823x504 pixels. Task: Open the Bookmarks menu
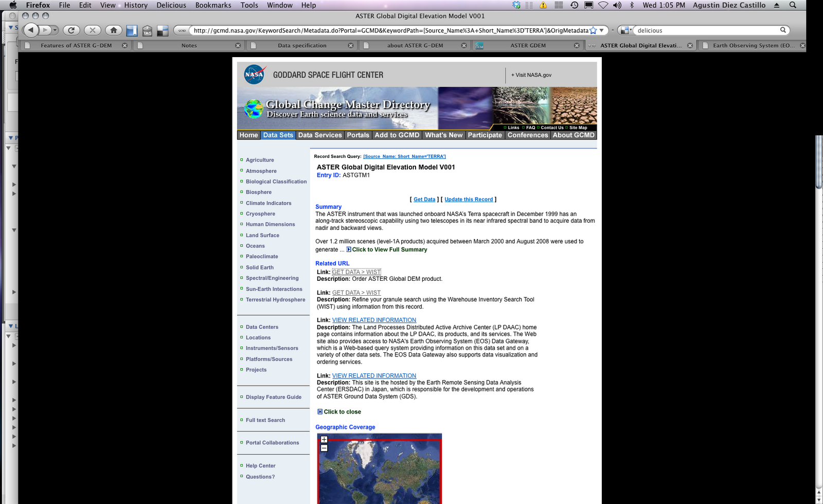click(x=213, y=5)
